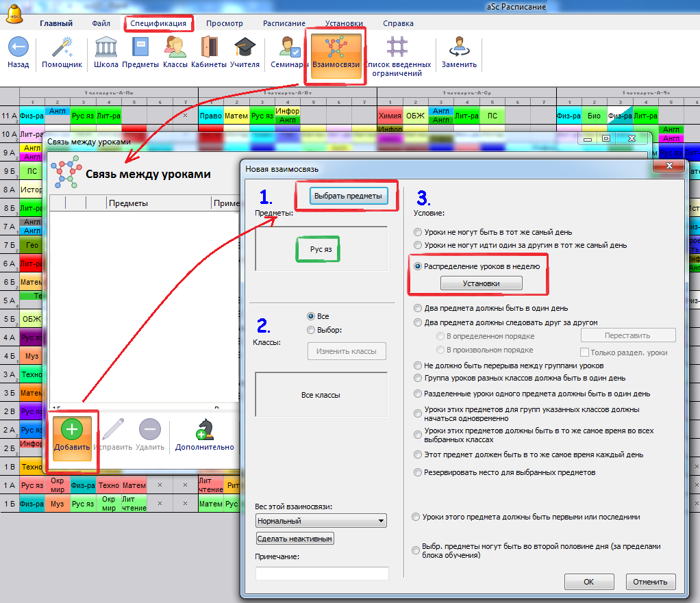Image resolution: width=700 pixels, height=603 pixels.
Task: Expand the Нормальный weight dropdown
Action: tap(380, 521)
